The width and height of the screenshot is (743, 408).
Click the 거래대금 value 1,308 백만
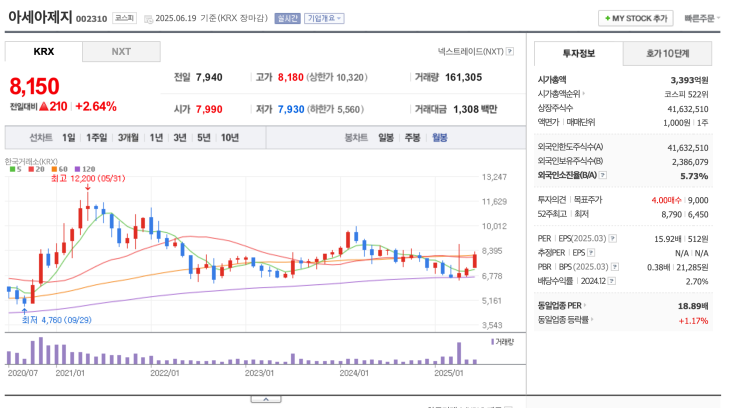[475, 109]
